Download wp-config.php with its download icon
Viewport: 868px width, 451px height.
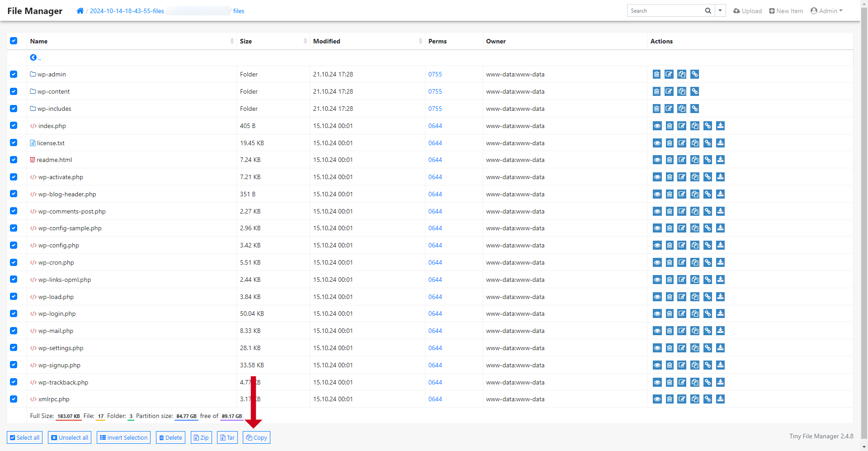click(x=721, y=245)
